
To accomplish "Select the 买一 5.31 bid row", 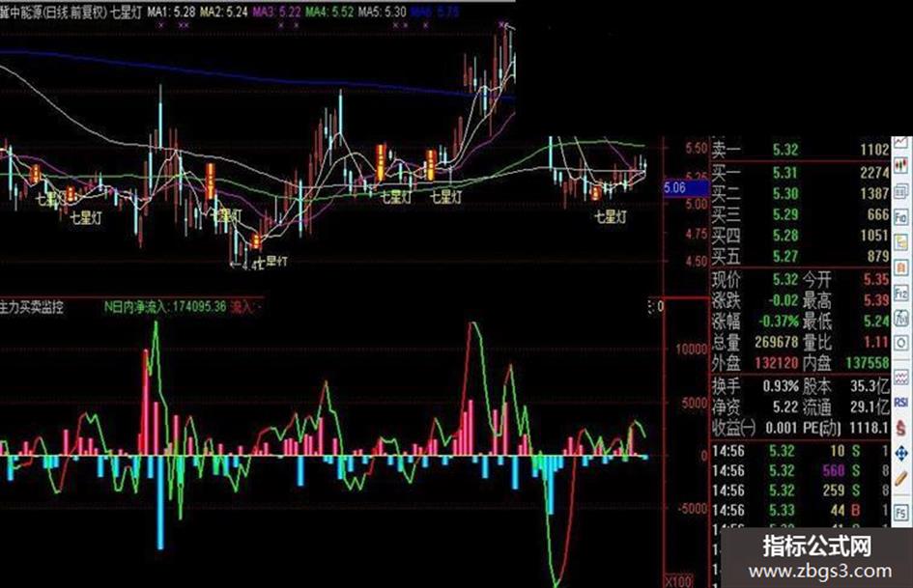I will tap(801, 172).
